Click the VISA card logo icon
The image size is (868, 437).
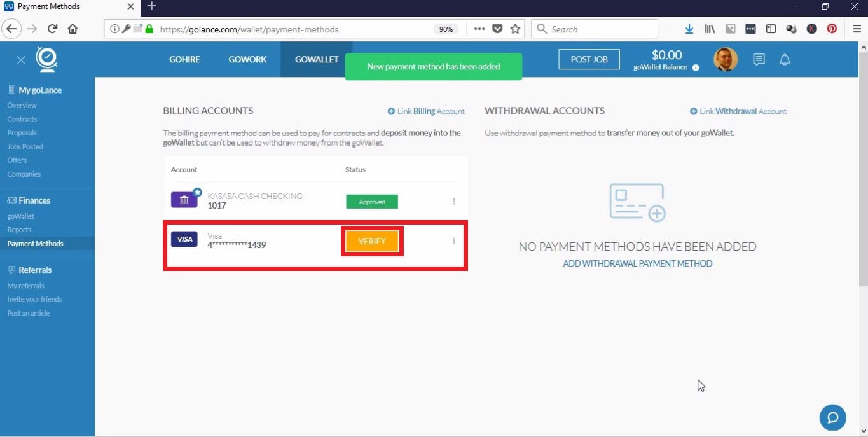click(184, 239)
